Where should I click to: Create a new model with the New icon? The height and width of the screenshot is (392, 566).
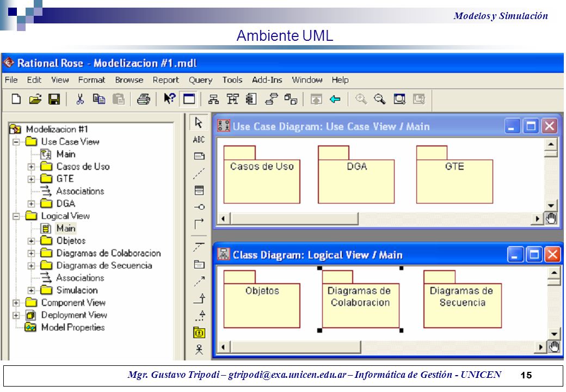[x=16, y=99]
